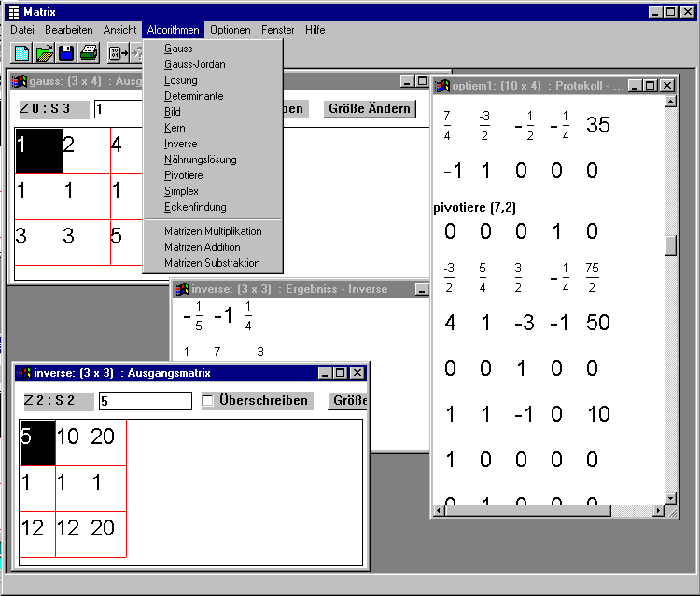This screenshot has width=700, height=596.
Task: Click the New document toolbar icon
Action: pos(21,53)
